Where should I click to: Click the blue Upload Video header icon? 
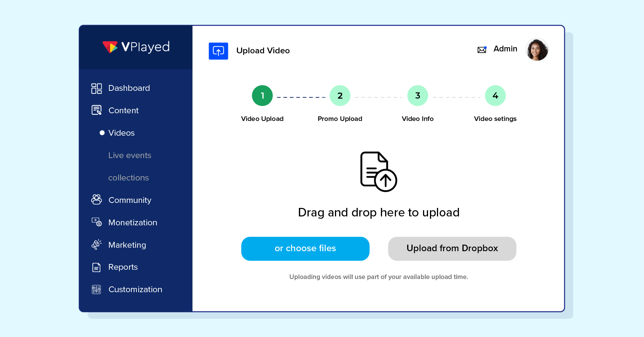[x=218, y=51]
